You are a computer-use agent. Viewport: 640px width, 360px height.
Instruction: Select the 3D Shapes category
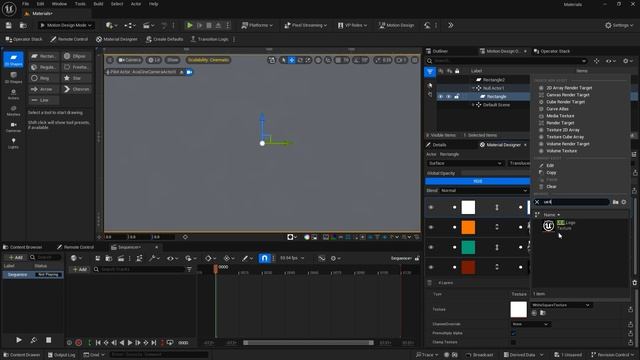pos(13,78)
